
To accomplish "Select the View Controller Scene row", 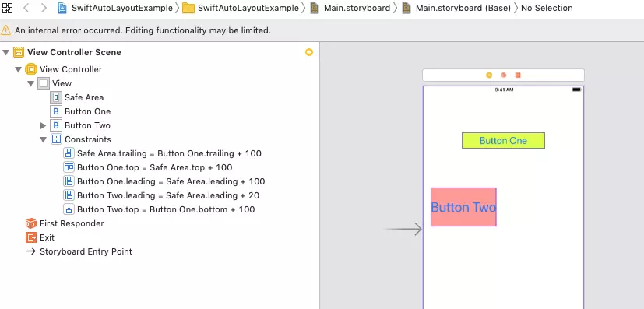I will (x=160, y=52).
